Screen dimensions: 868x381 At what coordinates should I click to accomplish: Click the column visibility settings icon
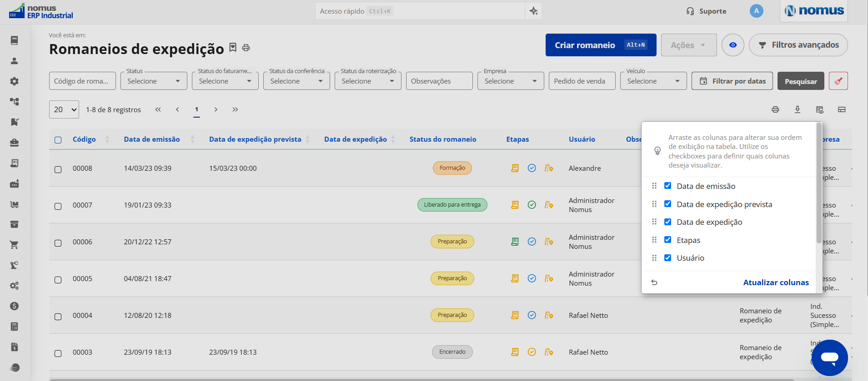[x=820, y=109]
